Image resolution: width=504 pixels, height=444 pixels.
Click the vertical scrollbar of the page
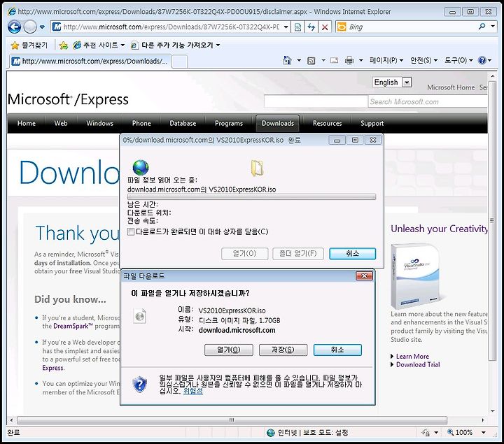[492, 221]
